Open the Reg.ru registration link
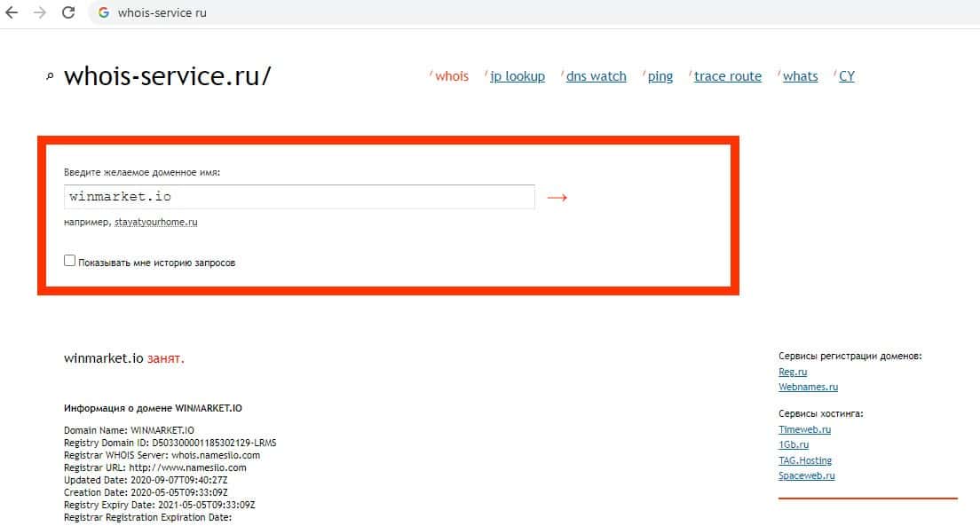980x526 pixels. click(793, 372)
